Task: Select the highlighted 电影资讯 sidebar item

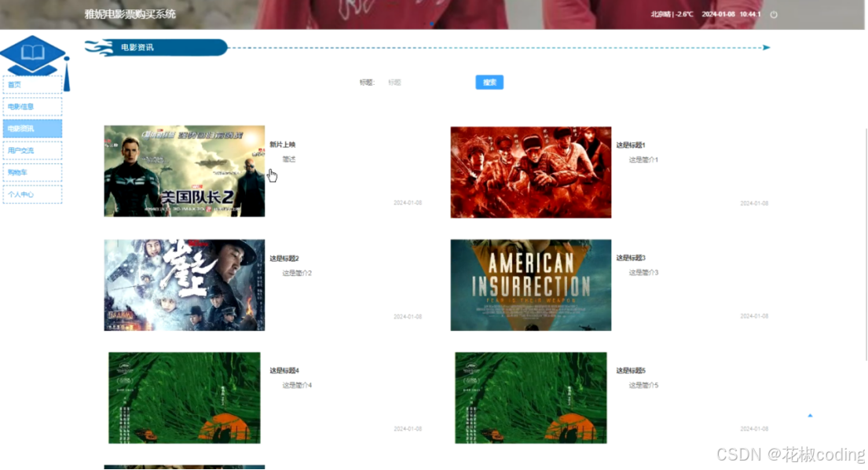Action: (33, 128)
